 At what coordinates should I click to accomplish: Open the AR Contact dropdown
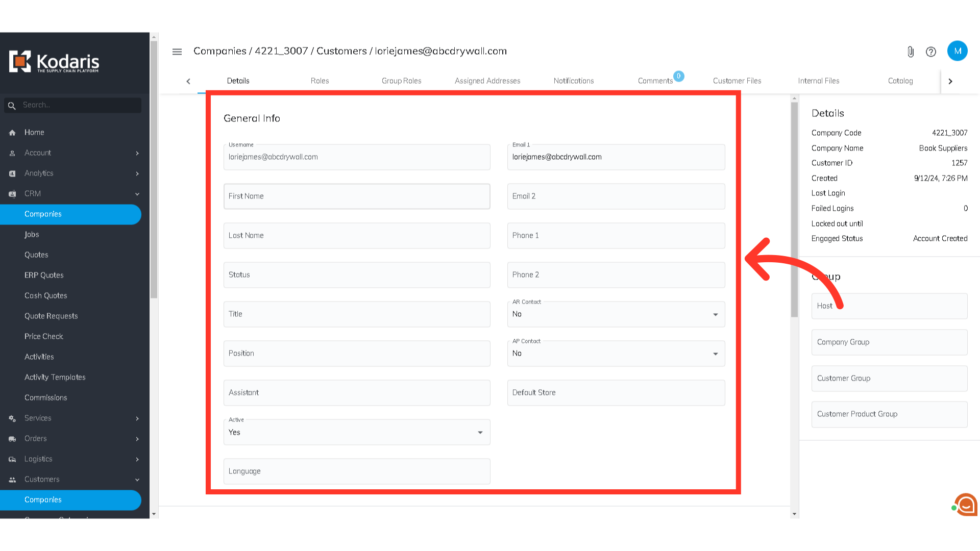click(616, 314)
